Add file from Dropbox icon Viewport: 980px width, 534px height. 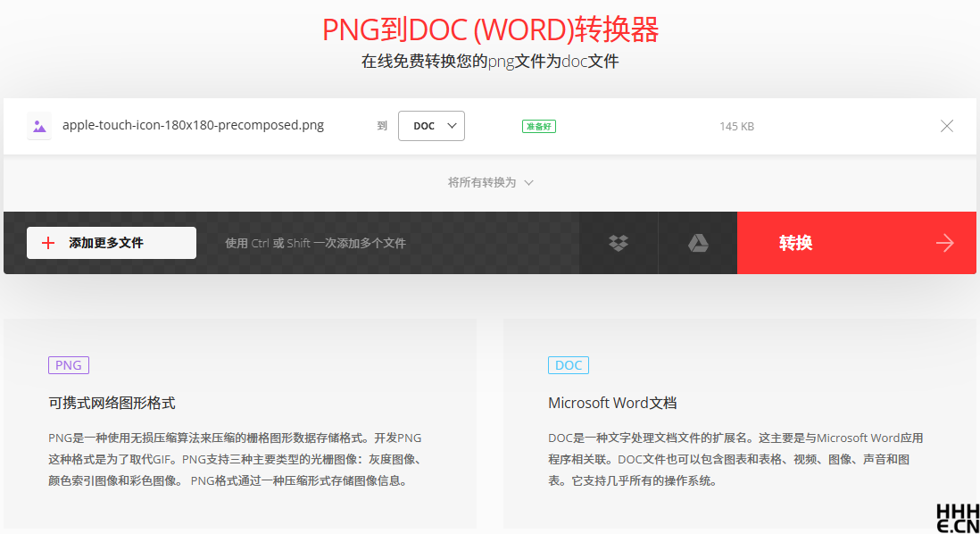click(x=619, y=243)
